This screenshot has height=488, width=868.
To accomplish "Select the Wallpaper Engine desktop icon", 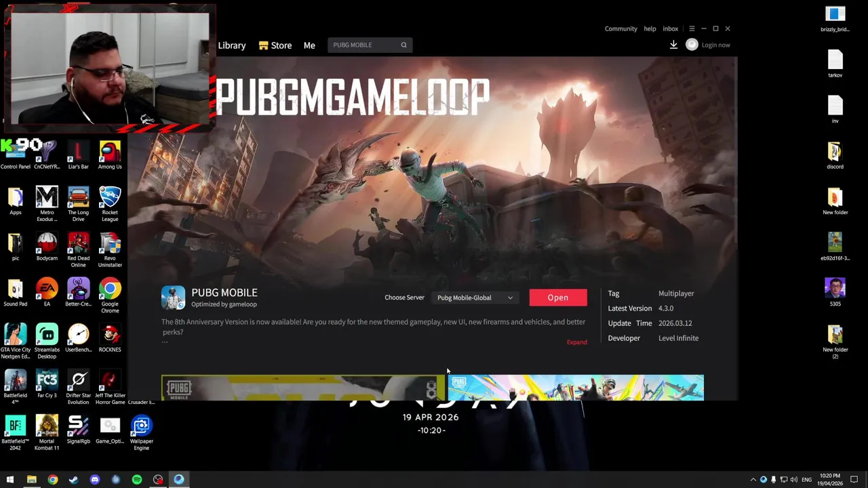I will tap(142, 432).
